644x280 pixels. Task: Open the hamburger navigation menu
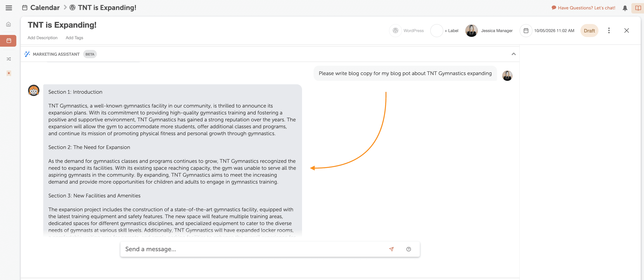pyautogui.click(x=9, y=8)
